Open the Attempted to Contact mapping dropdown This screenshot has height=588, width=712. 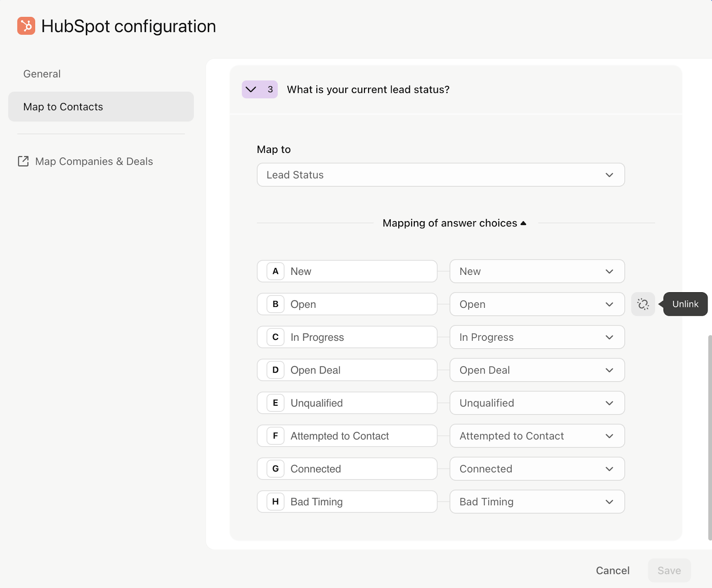tap(537, 436)
